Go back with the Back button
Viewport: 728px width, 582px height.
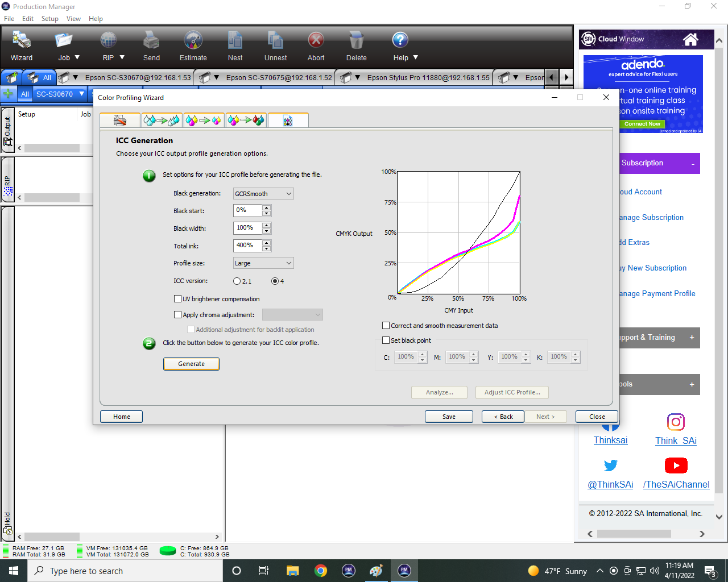(x=503, y=417)
